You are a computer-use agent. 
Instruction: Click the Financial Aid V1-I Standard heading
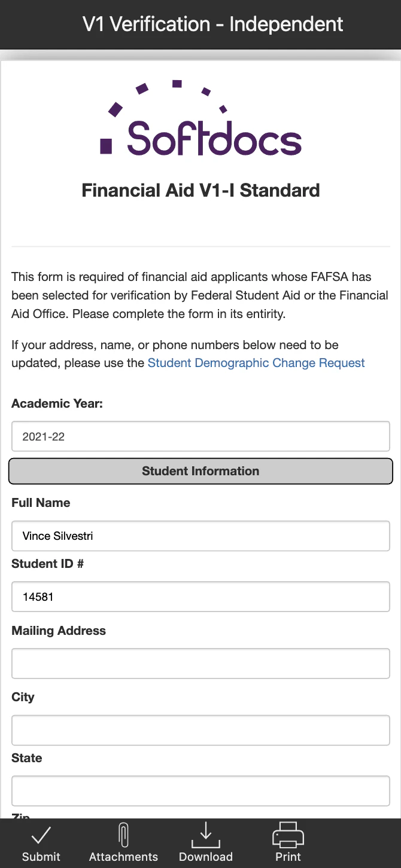(200, 191)
